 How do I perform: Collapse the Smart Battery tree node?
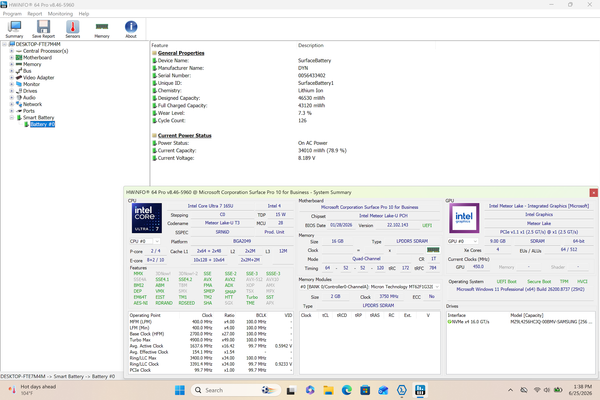pos(11,118)
